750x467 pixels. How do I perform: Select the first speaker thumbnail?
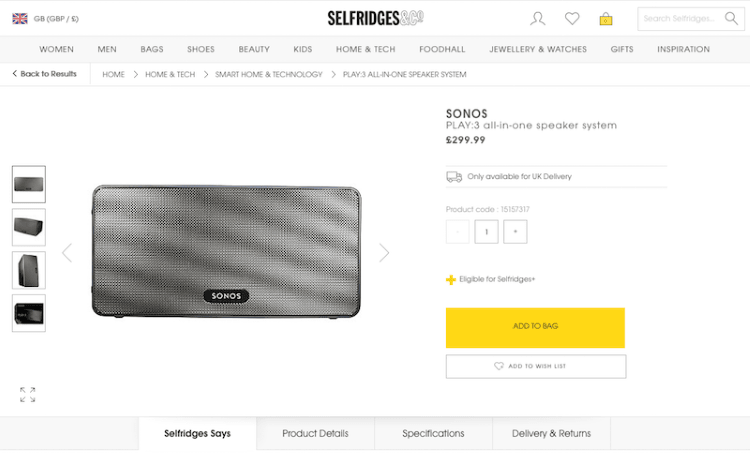click(29, 185)
